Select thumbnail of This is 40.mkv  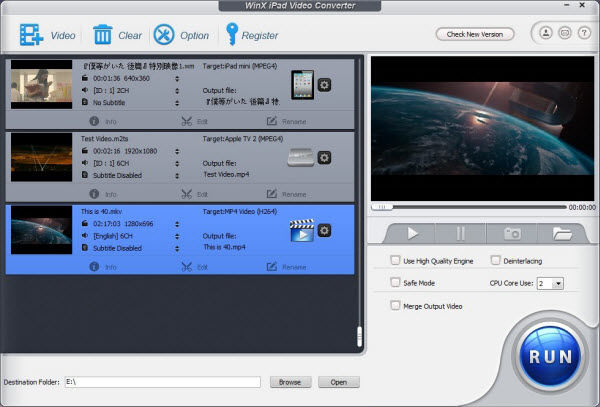coord(41,230)
